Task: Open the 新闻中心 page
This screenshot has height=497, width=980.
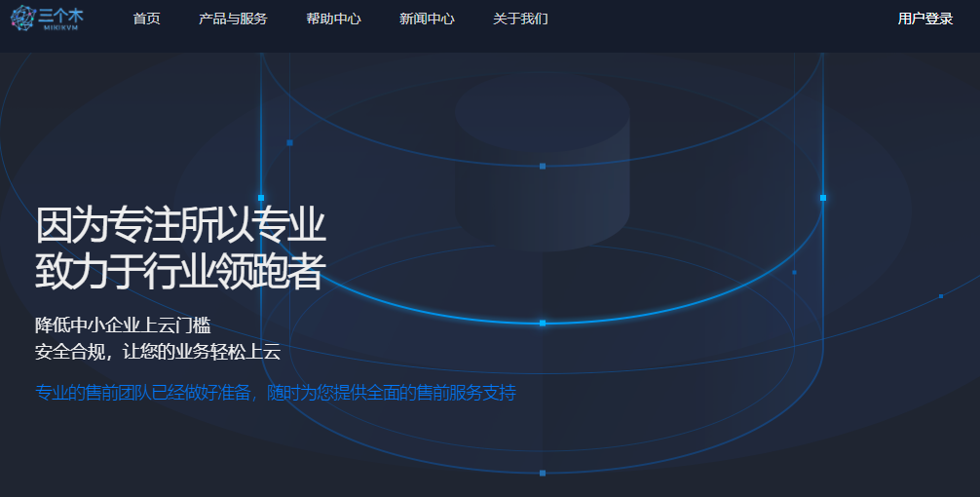Action: [x=427, y=19]
